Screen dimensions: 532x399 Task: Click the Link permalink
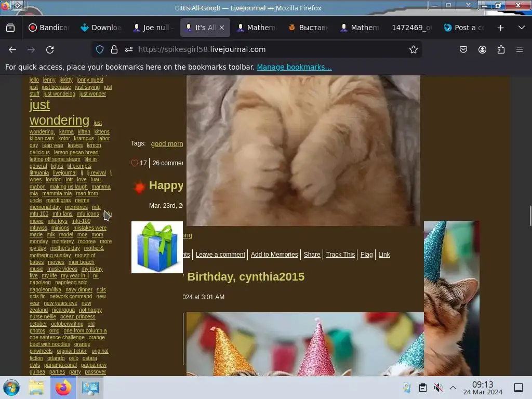384,255
